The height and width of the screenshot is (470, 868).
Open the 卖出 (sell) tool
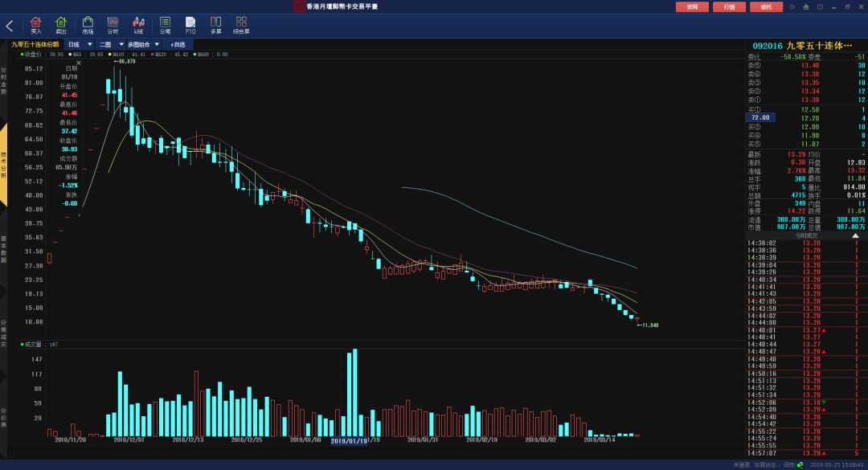[61, 26]
